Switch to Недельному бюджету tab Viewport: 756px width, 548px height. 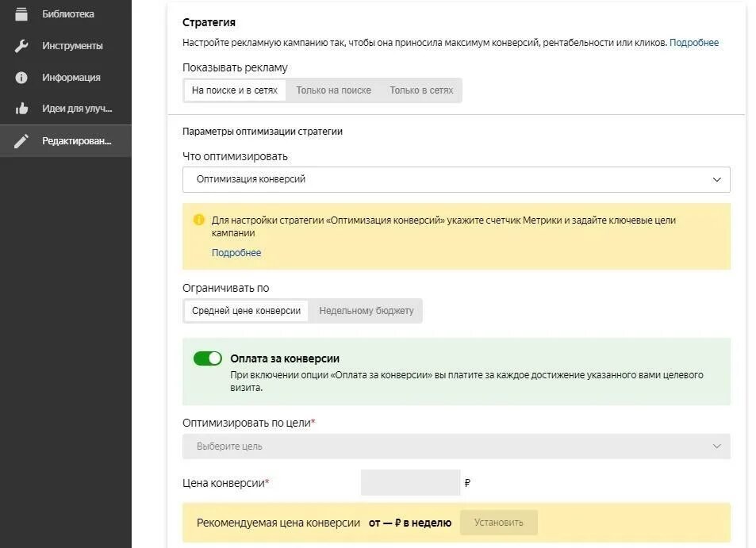click(x=366, y=311)
